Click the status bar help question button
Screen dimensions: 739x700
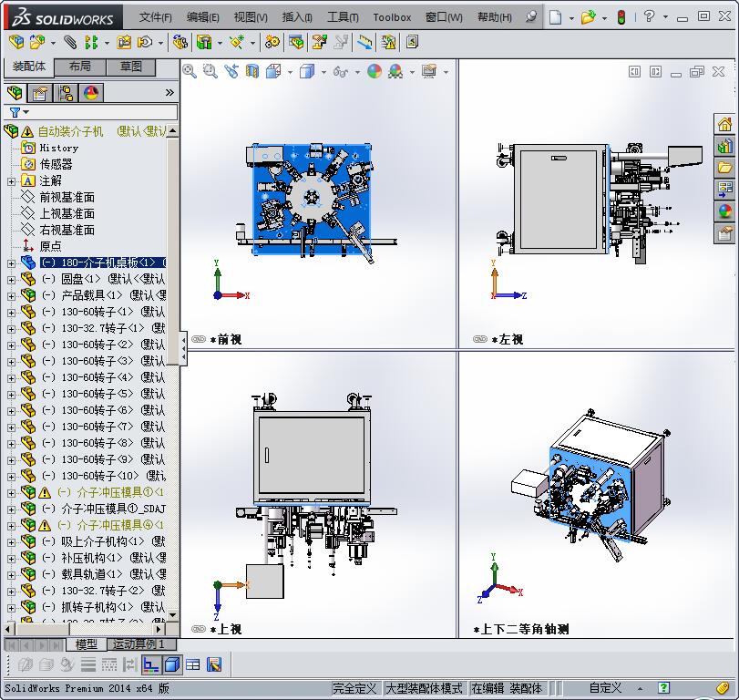click(x=663, y=688)
